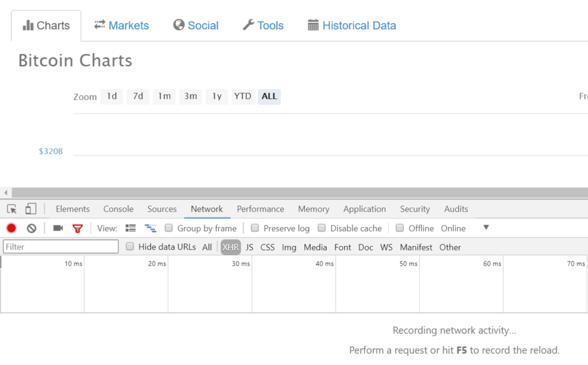The width and height of the screenshot is (588, 365).
Task: Open the network throttling dropdown arrow
Action: (x=486, y=228)
